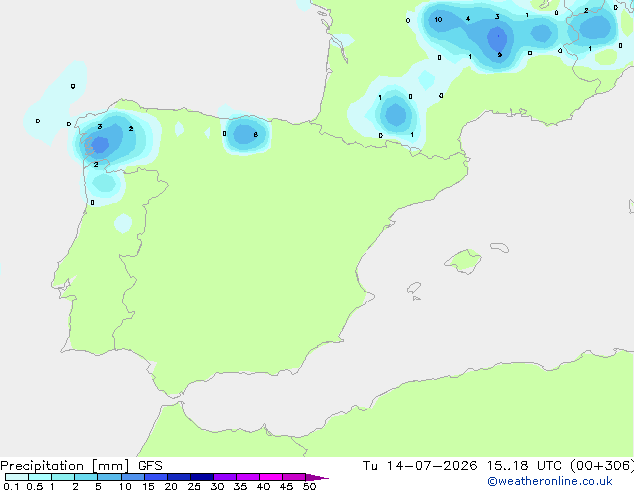Click the 'Tu 14-07-2026' date text
The image size is (634, 490).
point(420,466)
